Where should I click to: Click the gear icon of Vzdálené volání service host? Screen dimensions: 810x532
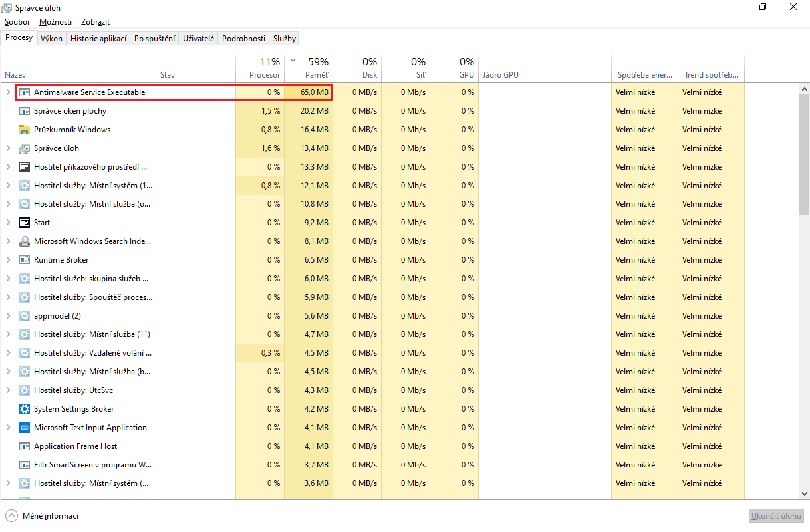coord(25,353)
